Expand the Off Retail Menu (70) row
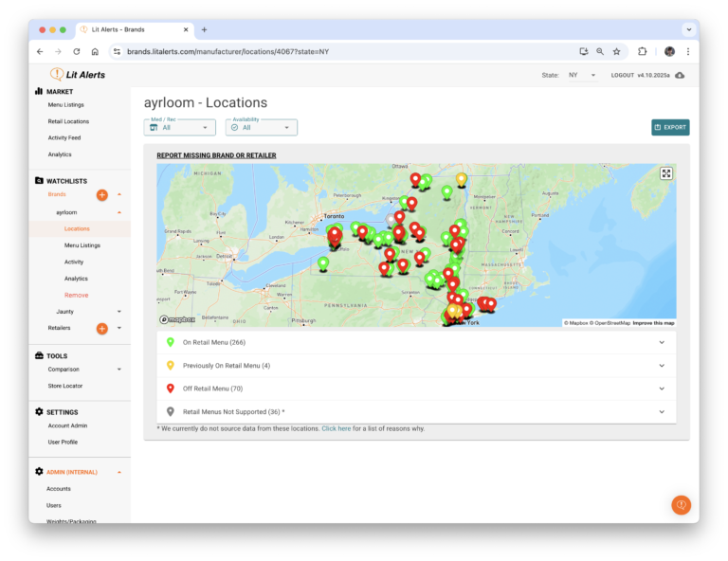Viewport: 728px width, 561px height. click(416, 389)
